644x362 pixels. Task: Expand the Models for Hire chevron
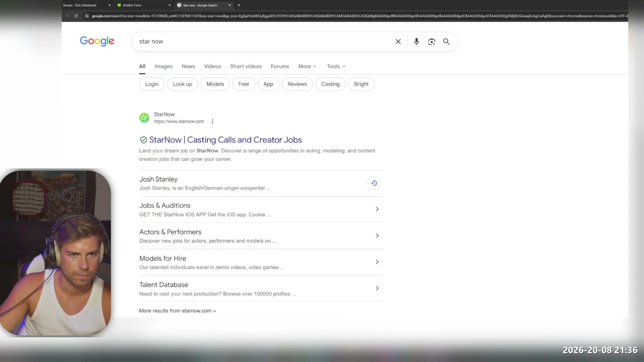pyautogui.click(x=377, y=262)
